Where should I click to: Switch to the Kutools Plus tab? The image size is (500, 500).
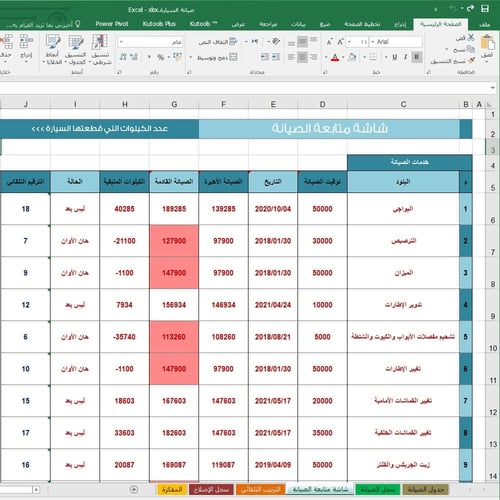click(159, 24)
